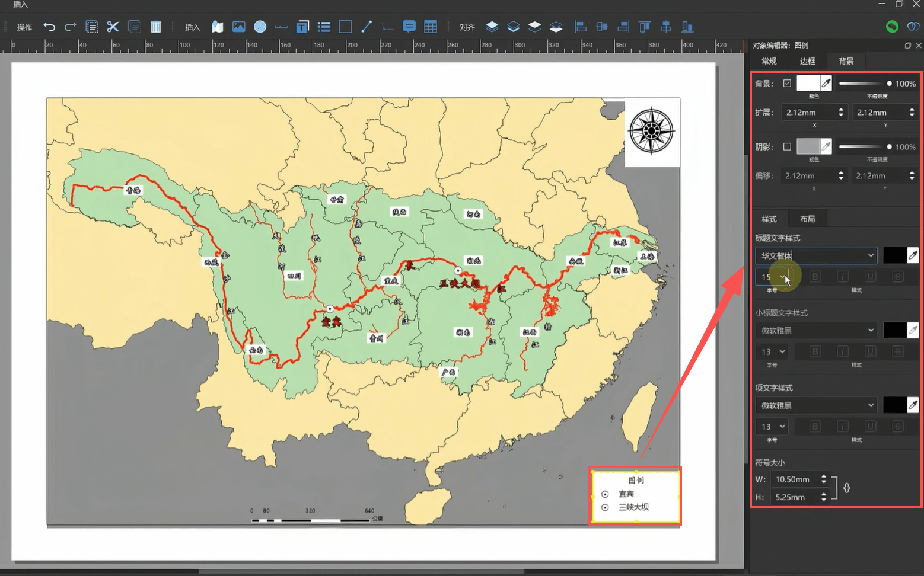Insert a north arrow compass element
This screenshot has height=576, width=924.
tap(260, 27)
